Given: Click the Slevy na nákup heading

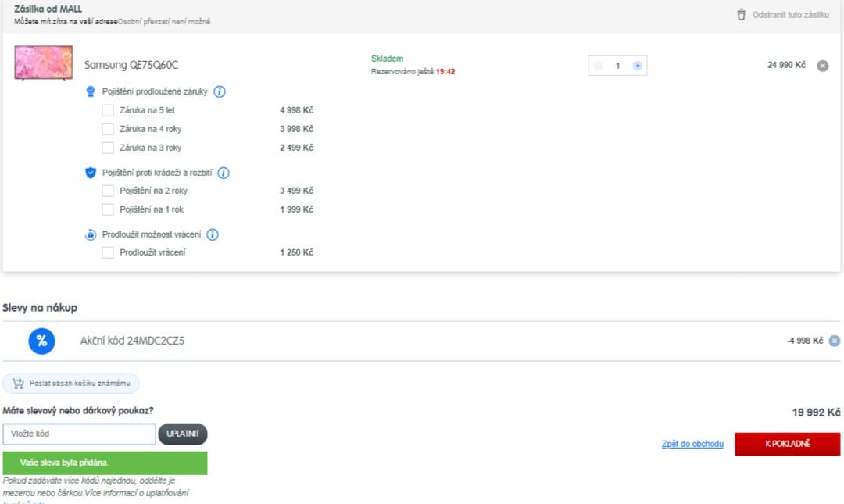Looking at the screenshot, I should click(x=40, y=308).
